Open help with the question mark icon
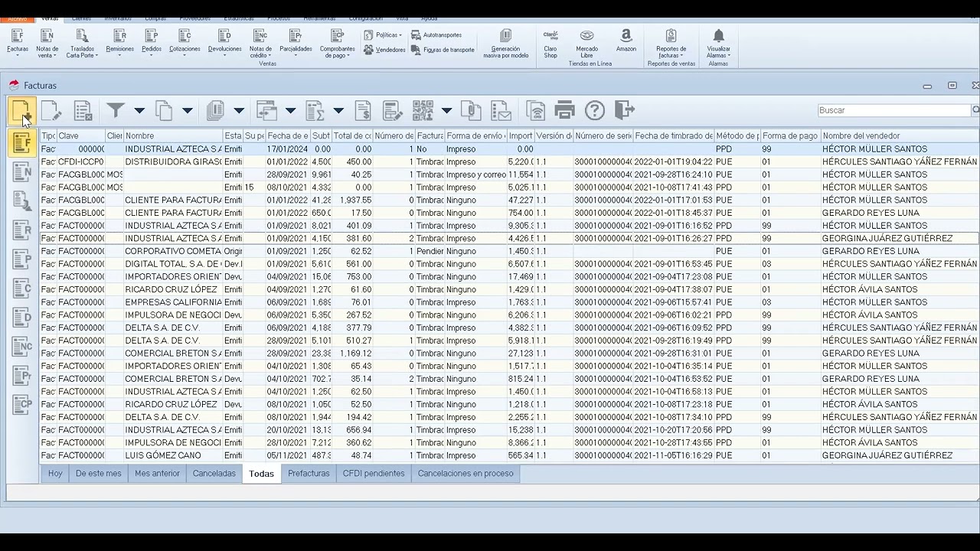Screen dimensions: 980x551 click(x=595, y=110)
